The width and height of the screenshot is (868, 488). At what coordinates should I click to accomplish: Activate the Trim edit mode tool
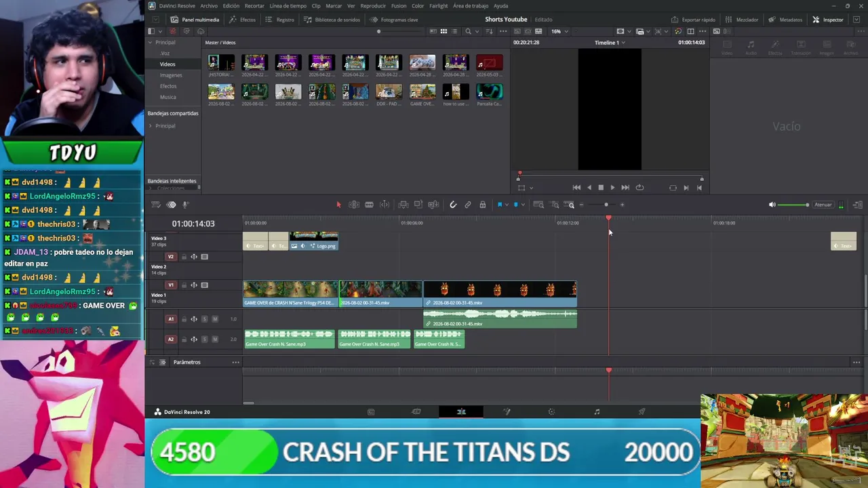[354, 205]
